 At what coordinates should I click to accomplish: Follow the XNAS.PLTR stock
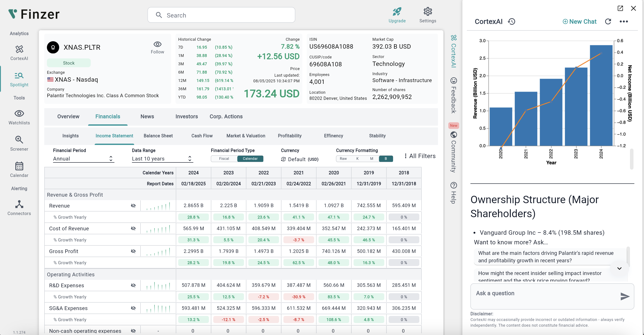[157, 48]
